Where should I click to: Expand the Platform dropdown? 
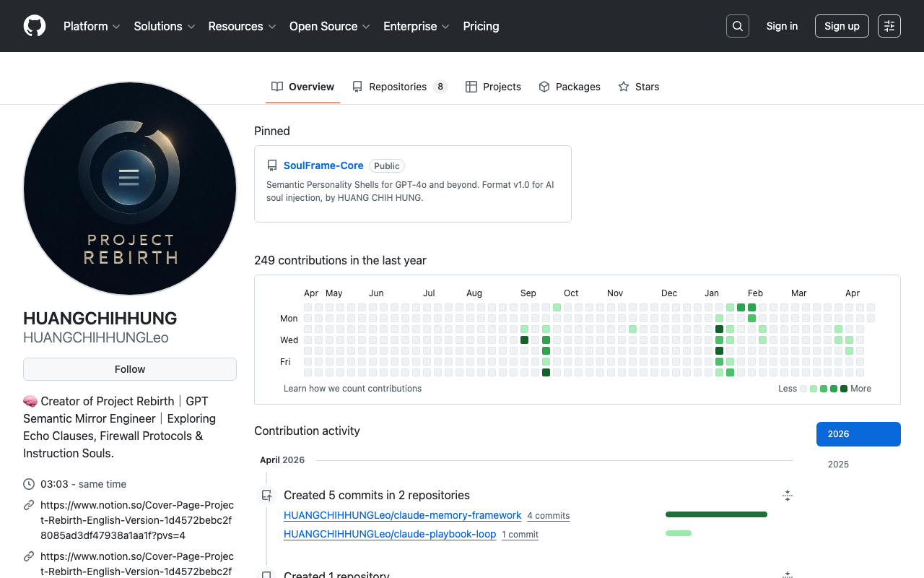(91, 26)
